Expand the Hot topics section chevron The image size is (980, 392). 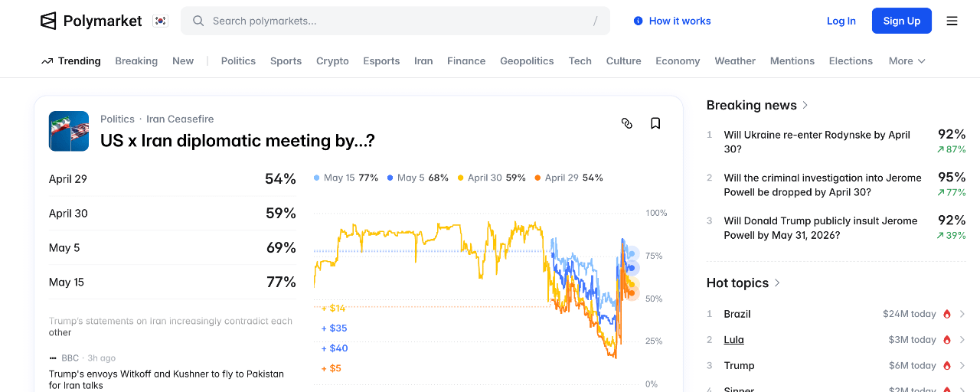click(777, 283)
